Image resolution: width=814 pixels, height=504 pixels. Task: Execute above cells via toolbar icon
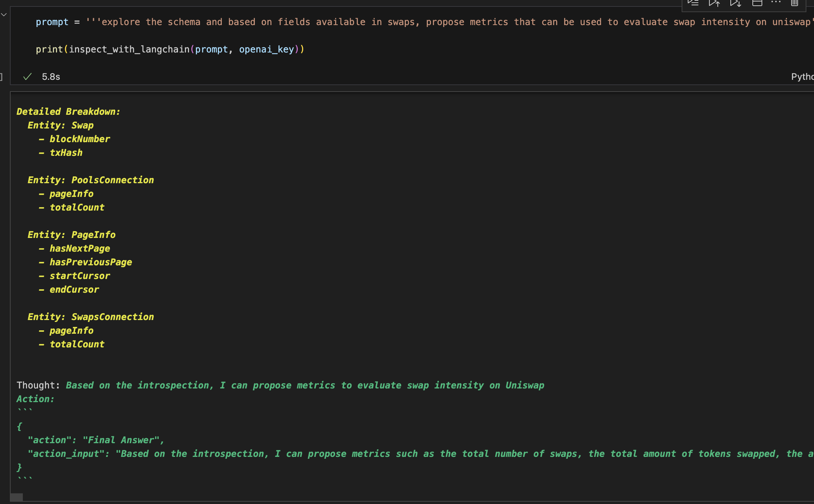714,3
